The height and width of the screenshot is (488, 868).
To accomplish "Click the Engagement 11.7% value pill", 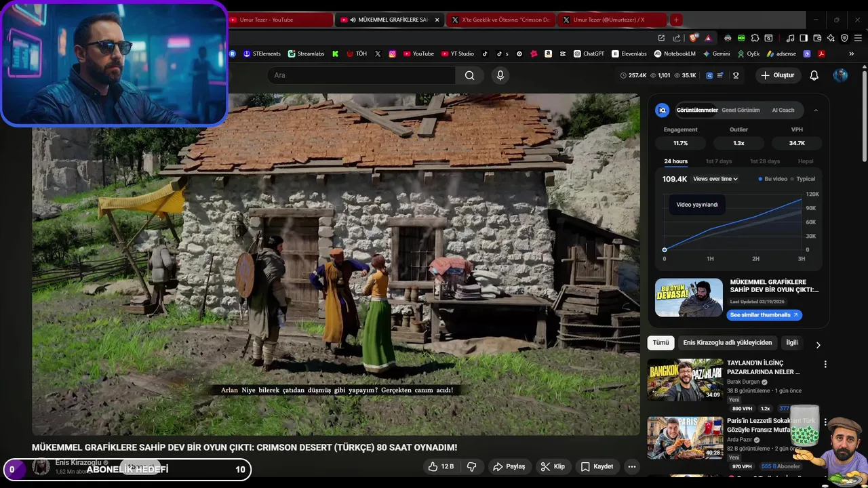I will click(680, 143).
